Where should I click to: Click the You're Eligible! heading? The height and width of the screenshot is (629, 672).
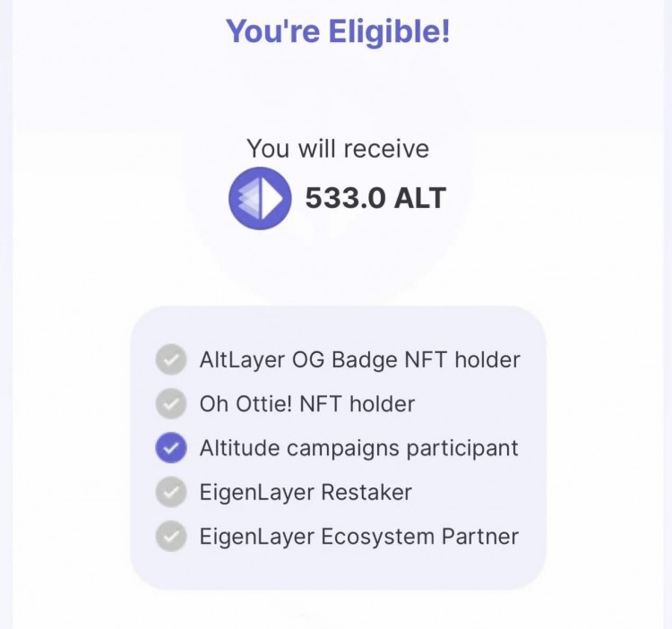click(x=337, y=32)
